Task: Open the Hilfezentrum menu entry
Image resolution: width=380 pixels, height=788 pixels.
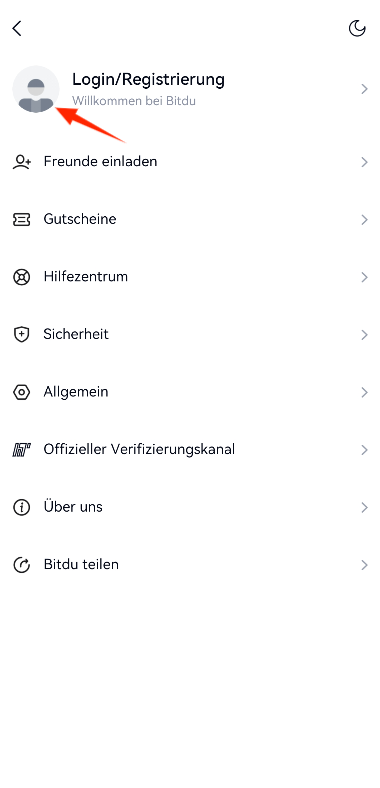Action: (190, 277)
